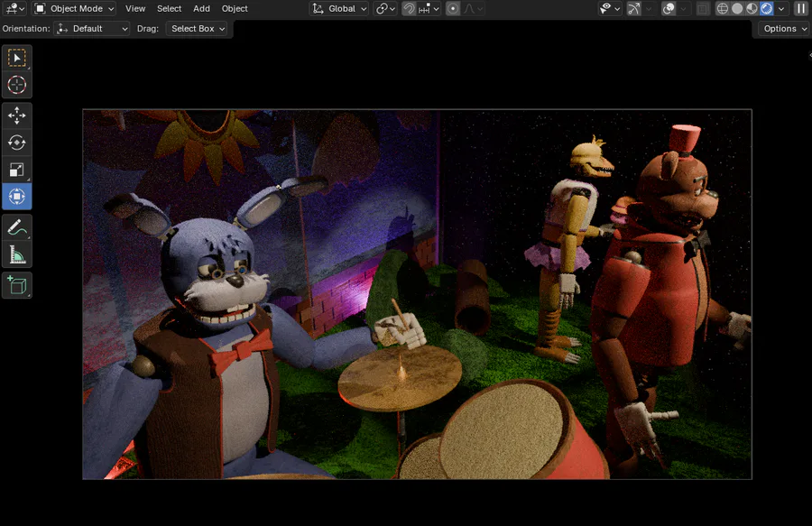
Task: Switch to material preview shading
Action: [752, 8]
